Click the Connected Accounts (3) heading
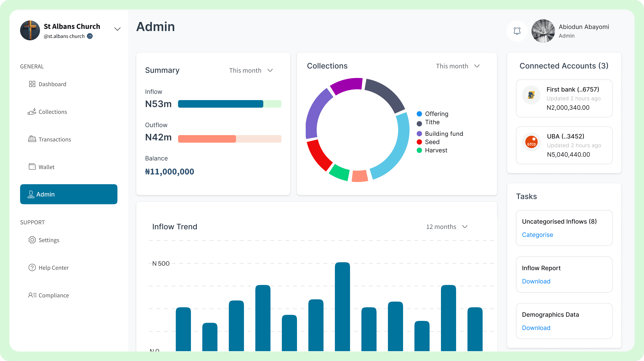 (x=564, y=66)
